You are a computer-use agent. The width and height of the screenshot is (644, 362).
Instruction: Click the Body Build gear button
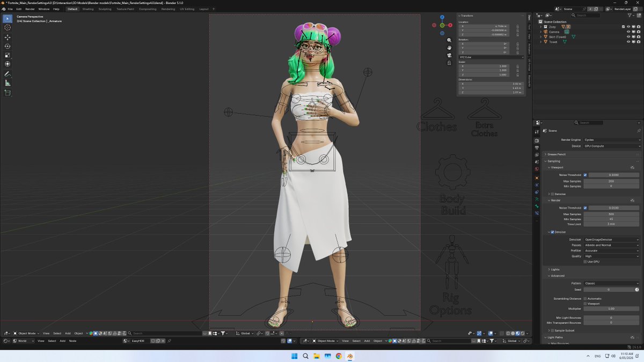(x=453, y=185)
